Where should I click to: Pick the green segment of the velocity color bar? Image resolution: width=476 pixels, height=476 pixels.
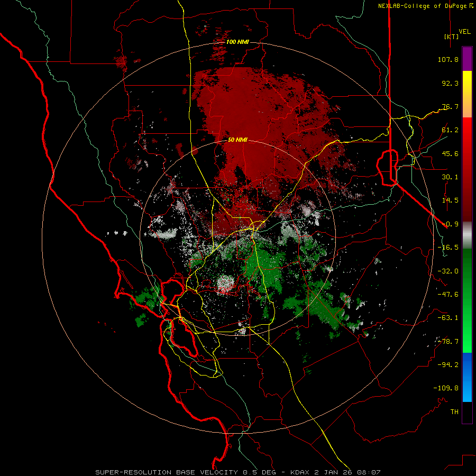467,300
